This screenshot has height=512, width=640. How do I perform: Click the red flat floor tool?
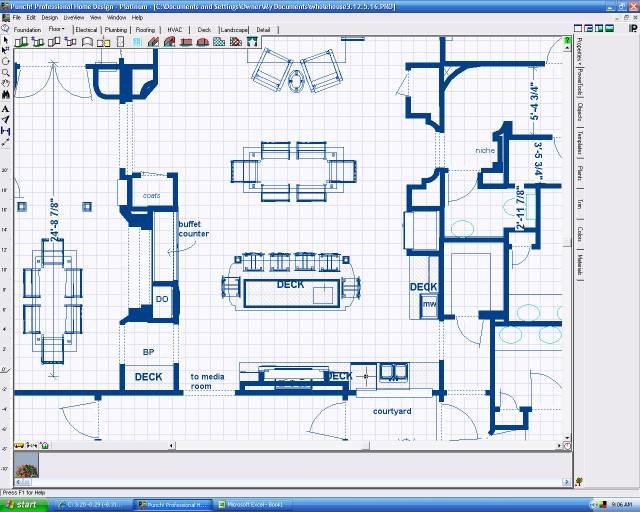[x=186, y=42]
